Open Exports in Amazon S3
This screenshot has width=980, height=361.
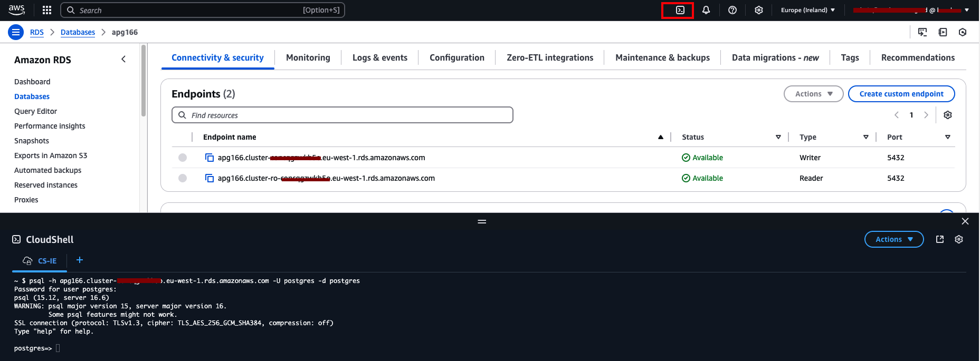pos(51,155)
